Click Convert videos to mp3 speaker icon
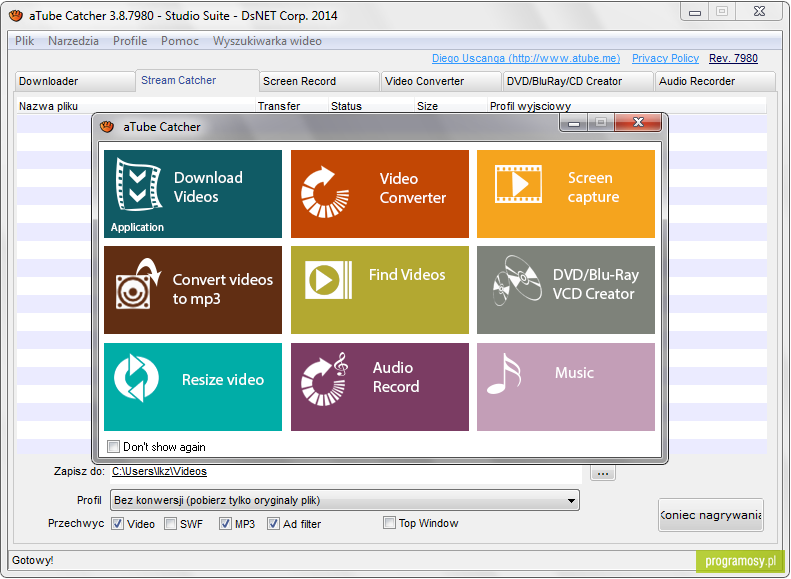The width and height of the screenshot is (791, 579). coord(138,283)
